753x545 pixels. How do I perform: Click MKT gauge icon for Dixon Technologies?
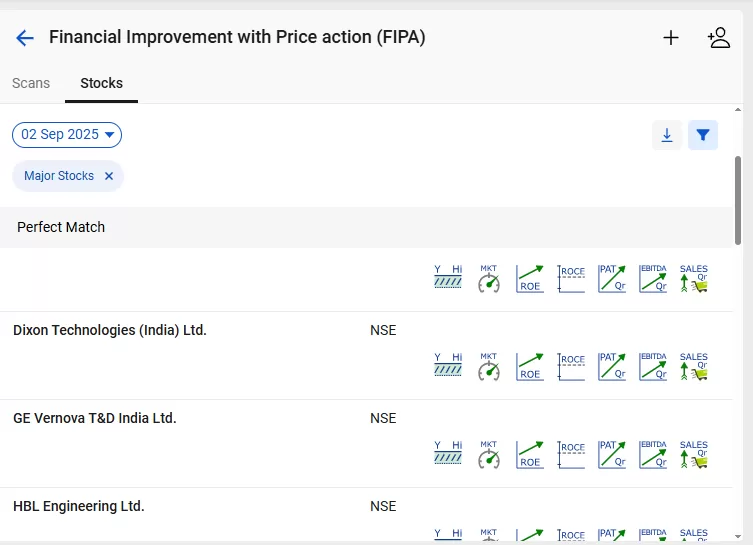(489, 366)
